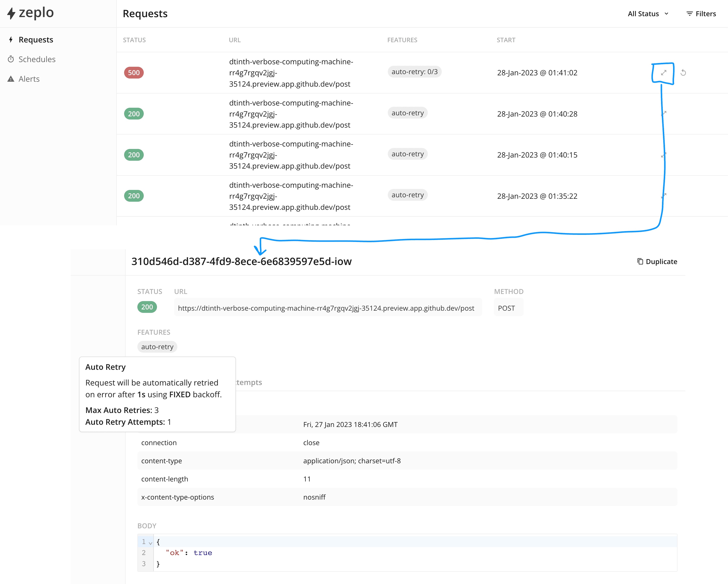
Task: Open the partially hidden Attempts tab
Action: click(x=249, y=382)
